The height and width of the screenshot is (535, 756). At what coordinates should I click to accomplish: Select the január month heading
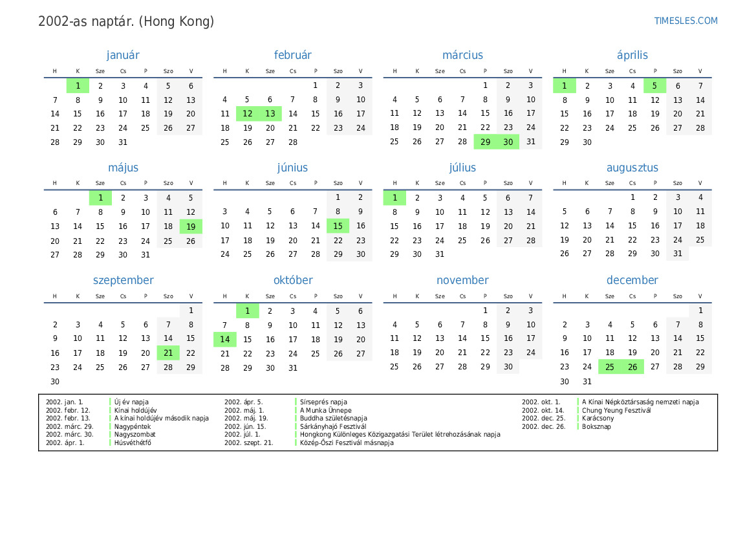(x=123, y=55)
